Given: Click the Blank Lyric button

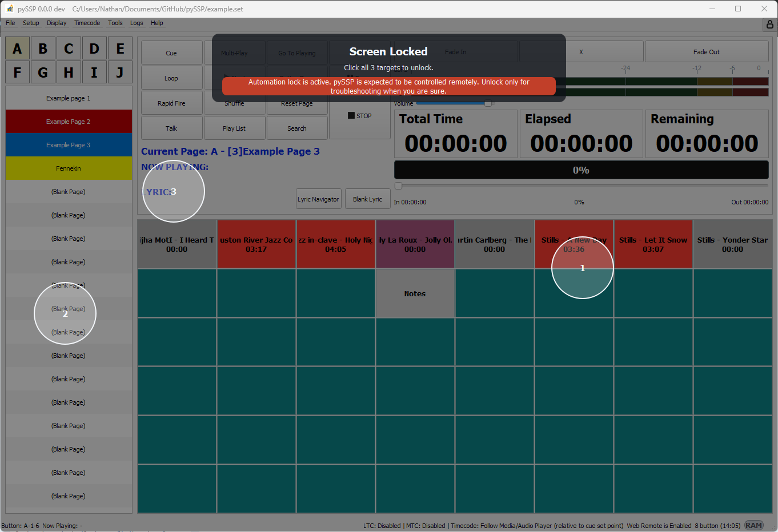Looking at the screenshot, I should tap(367, 199).
